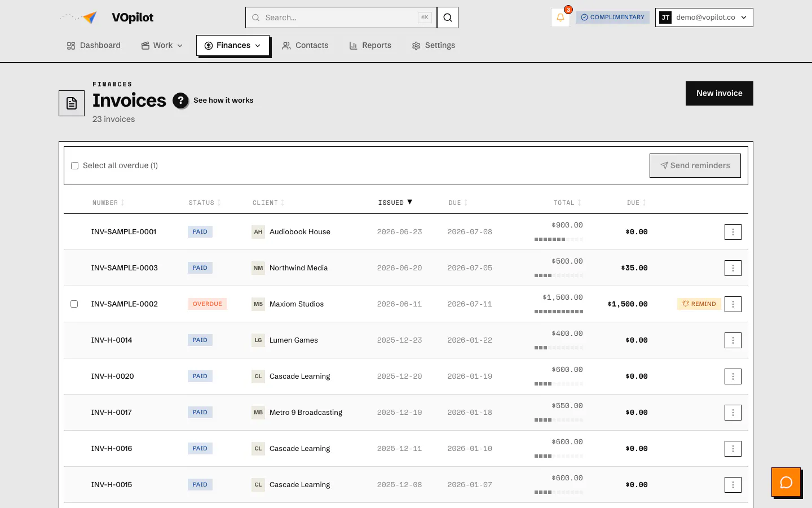Open row actions for INV-H-0017

point(733,413)
